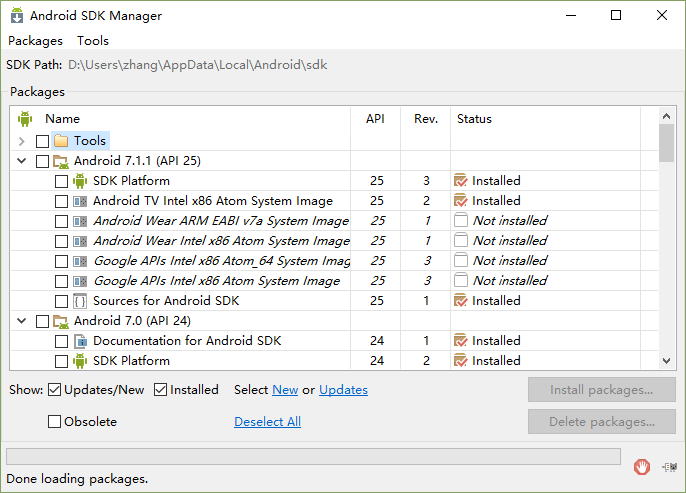Click the Android Wear ARM EABI v7a image icon
Viewport: 686px width, 493px height.
(x=80, y=221)
